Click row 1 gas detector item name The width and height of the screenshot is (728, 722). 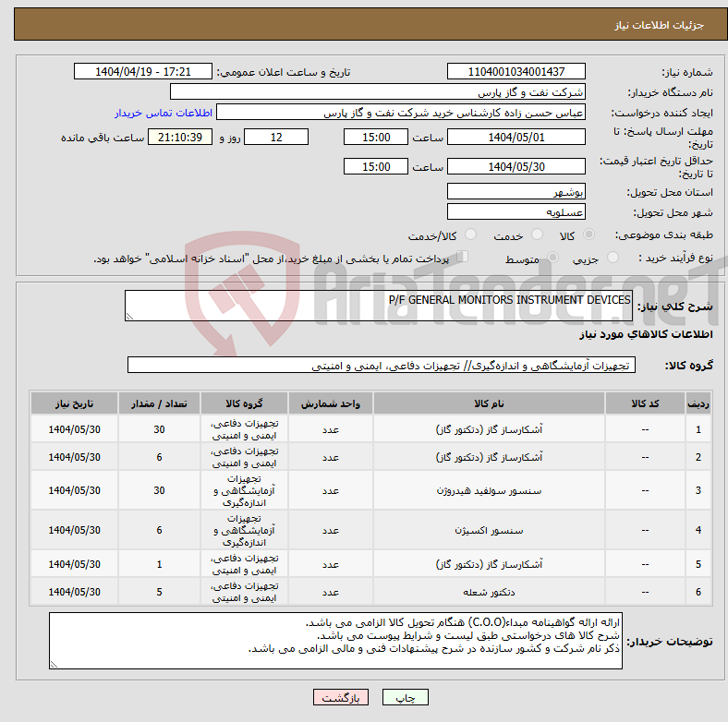point(489,429)
